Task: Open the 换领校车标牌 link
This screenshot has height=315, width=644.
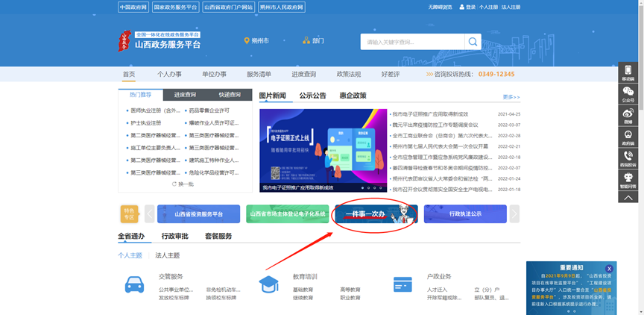Action: pyautogui.click(x=221, y=298)
